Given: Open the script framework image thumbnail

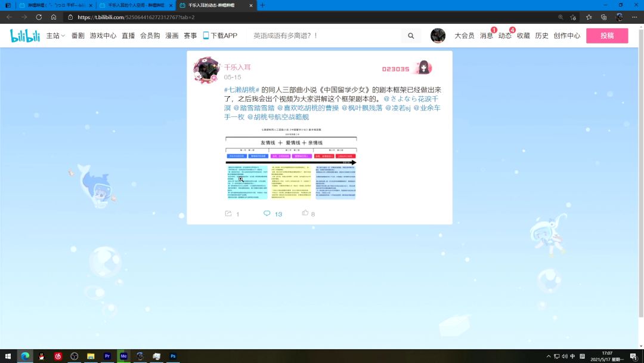Looking at the screenshot, I should click(x=290, y=162).
